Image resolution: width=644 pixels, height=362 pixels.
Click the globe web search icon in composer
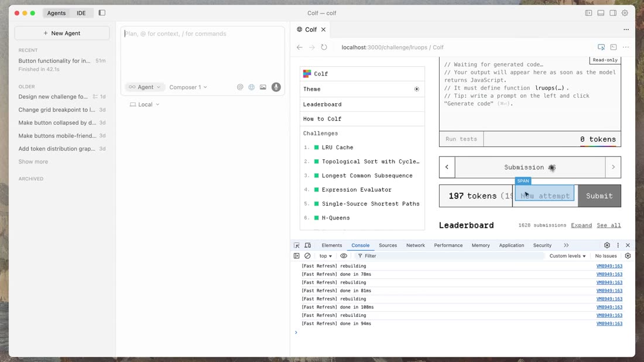251,87
